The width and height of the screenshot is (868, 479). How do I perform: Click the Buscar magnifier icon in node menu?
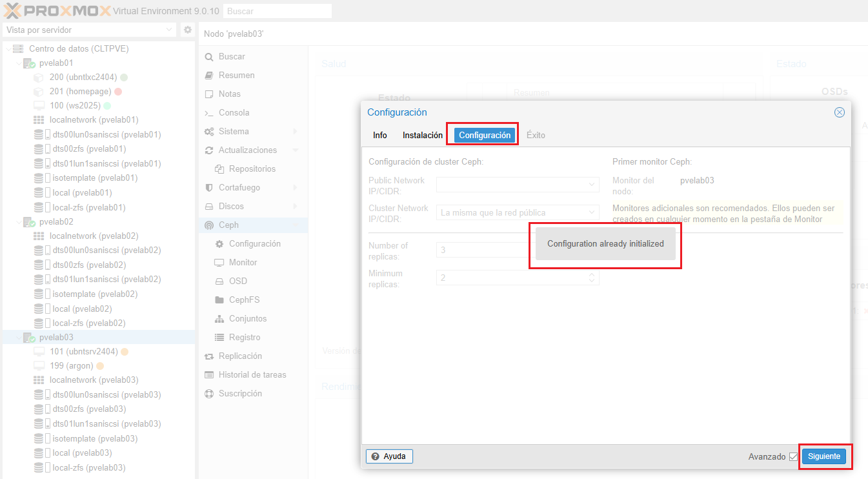point(209,57)
